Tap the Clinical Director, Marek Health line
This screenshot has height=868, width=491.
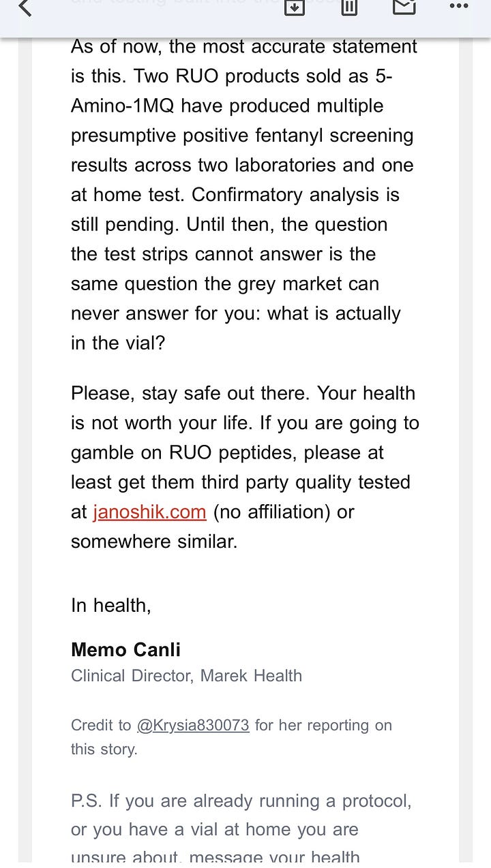point(186,676)
